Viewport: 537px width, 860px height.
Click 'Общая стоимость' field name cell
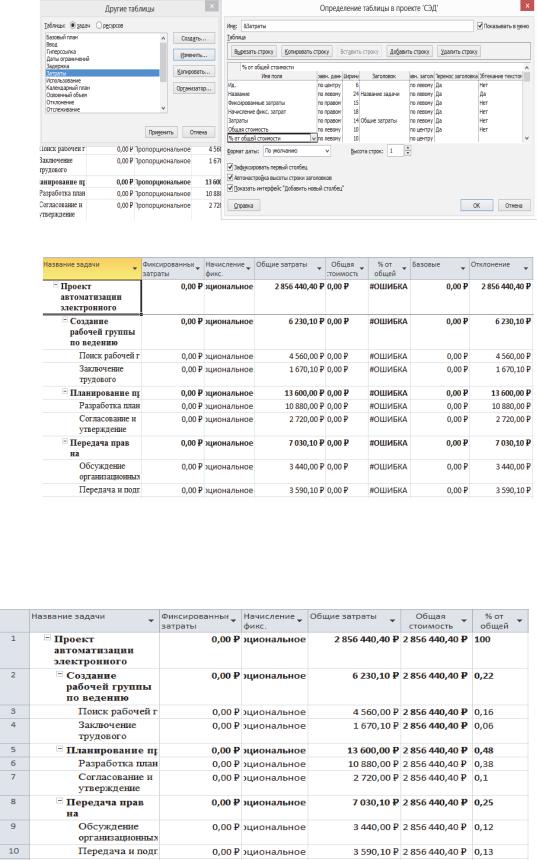[x=272, y=129]
